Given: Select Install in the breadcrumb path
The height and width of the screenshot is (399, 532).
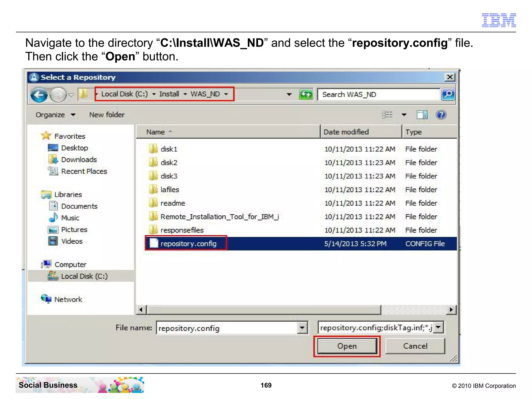Looking at the screenshot, I should (169, 94).
